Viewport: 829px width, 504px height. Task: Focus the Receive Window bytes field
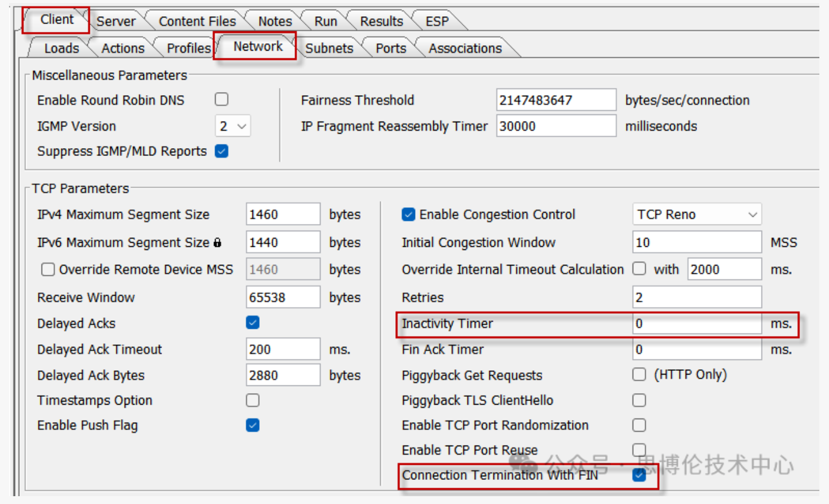283,297
